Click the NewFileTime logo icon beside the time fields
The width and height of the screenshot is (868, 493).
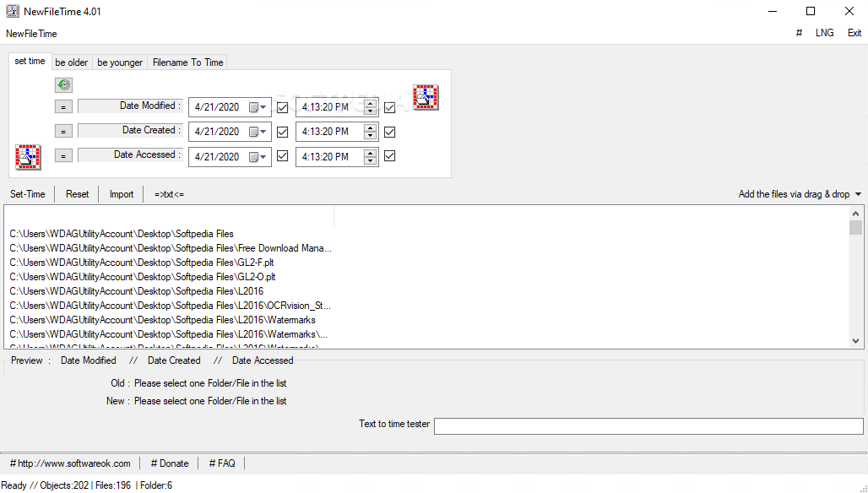pos(426,98)
